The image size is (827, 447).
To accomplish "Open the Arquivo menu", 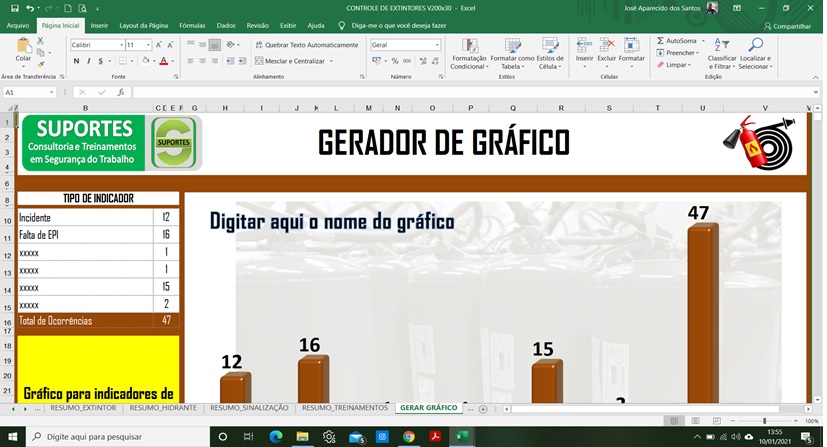I will 18,25.
